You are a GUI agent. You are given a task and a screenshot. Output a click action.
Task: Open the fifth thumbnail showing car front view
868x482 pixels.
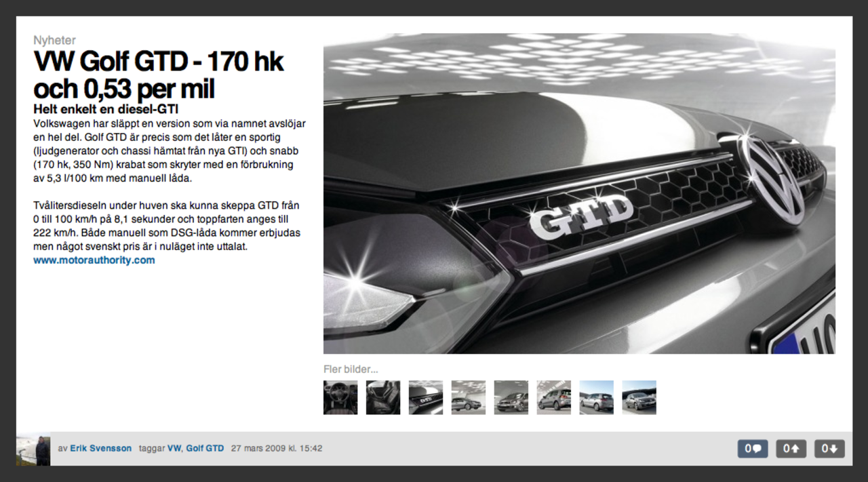click(x=511, y=397)
